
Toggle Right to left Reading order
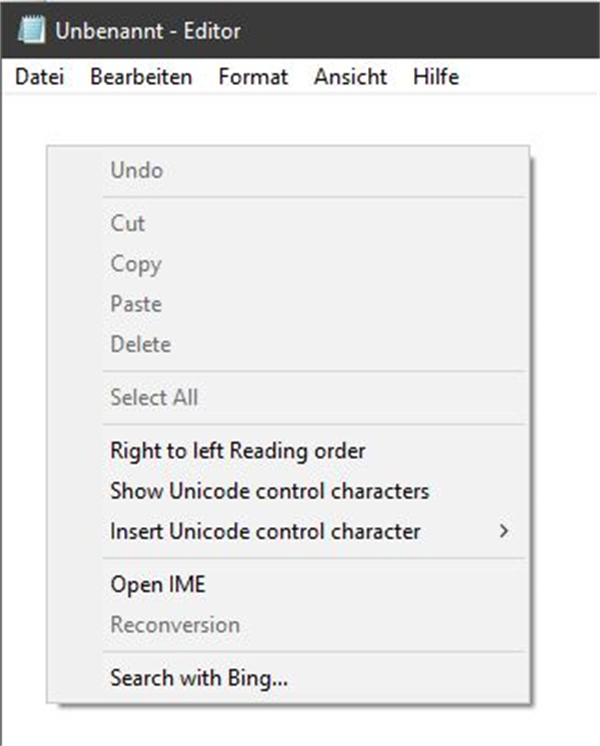288,451
